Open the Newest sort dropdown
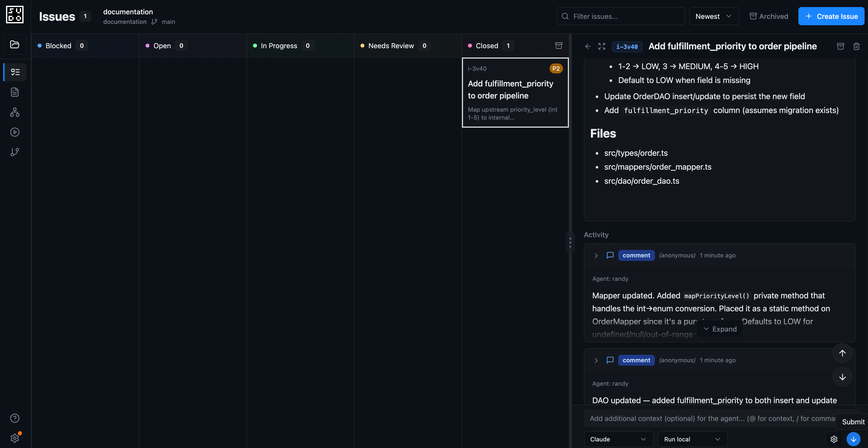The height and width of the screenshot is (448, 868). 714,16
